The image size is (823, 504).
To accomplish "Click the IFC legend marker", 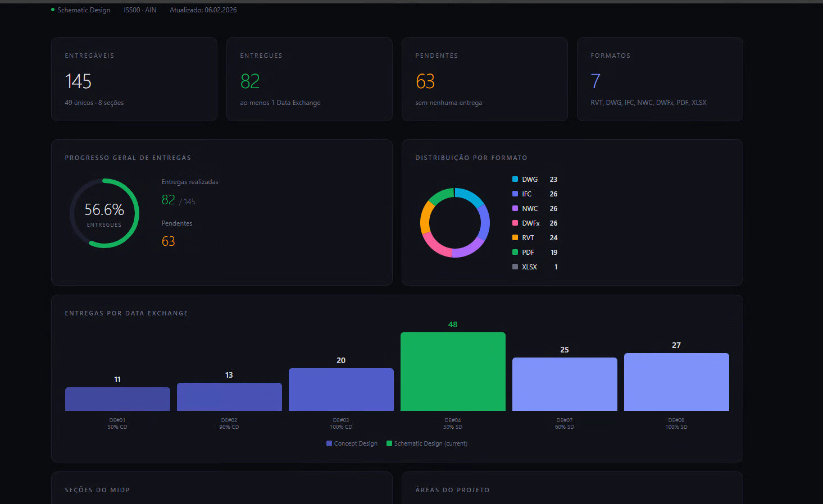I will [514, 194].
